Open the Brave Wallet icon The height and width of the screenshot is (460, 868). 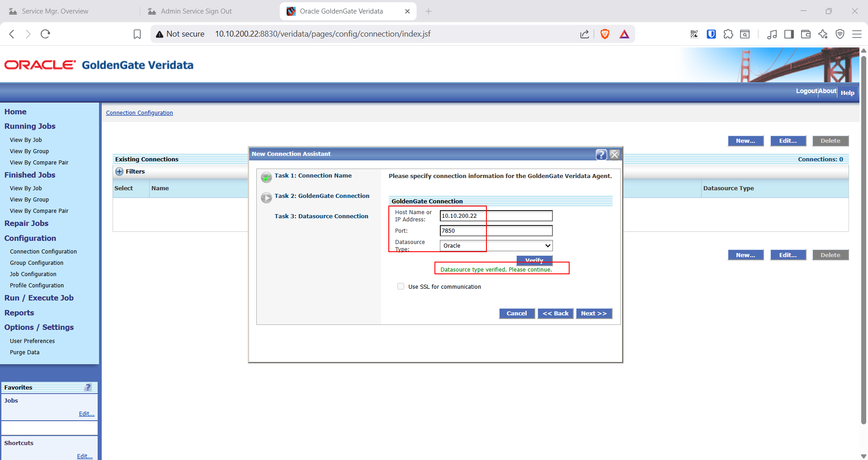pyautogui.click(x=806, y=34)
